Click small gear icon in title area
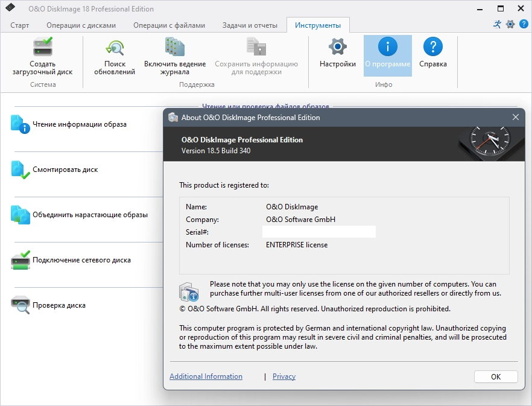532x406 pixels. [x=510, y=24]
